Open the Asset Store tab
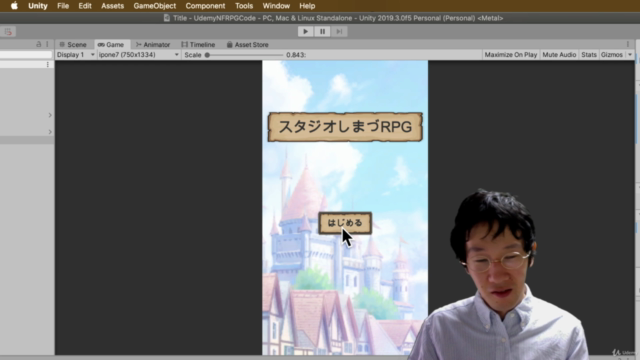Viewport: 640px width, 360px height. point(247,44)
